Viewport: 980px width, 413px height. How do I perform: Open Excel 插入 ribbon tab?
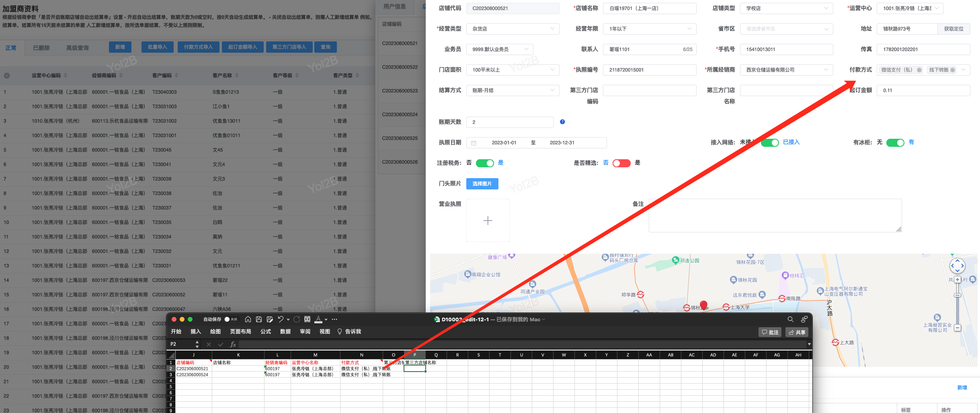coord(196,332)
